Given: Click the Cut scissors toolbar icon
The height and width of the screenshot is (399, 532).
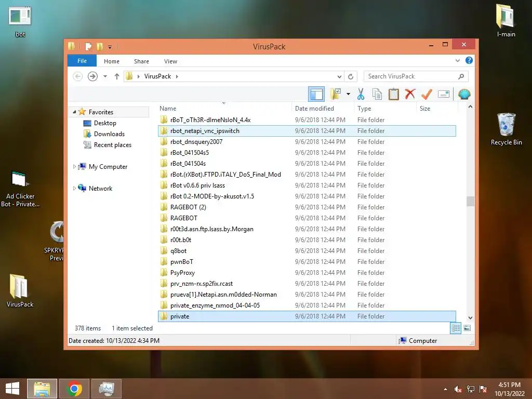Looking at the screenshot, I should tap(361, 94).
